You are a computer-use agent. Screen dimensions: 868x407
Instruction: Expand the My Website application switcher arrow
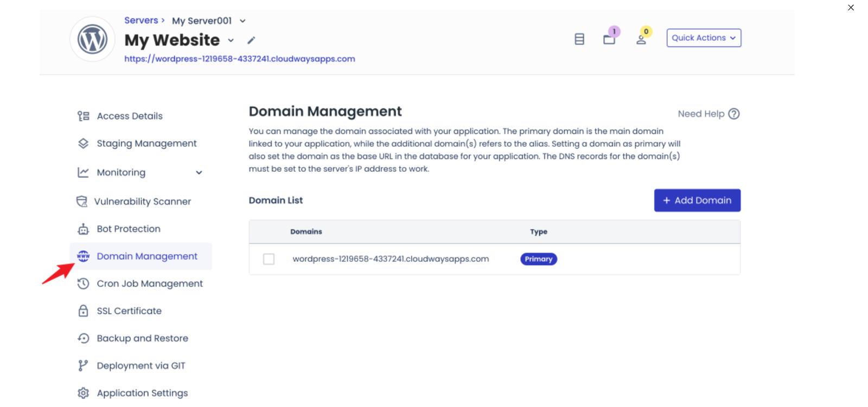point(231,41)
